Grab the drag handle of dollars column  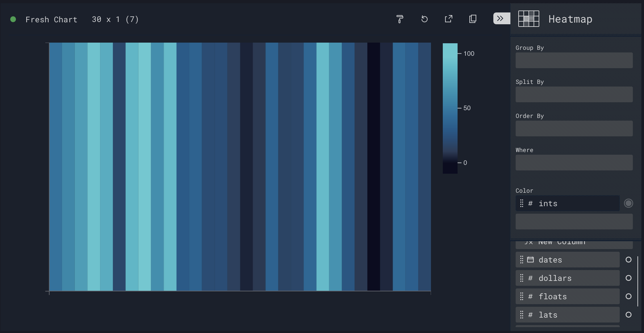[x=522, y=278]
